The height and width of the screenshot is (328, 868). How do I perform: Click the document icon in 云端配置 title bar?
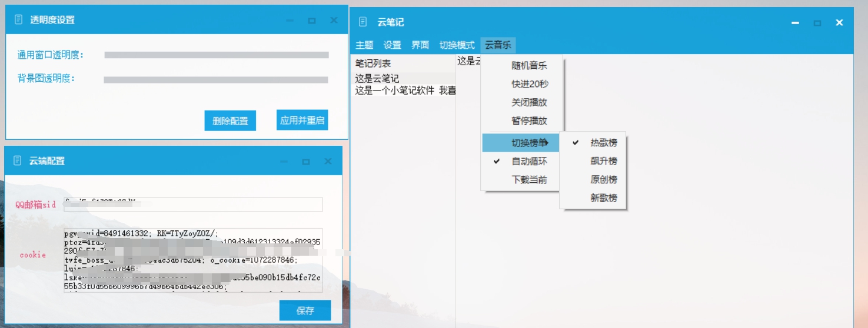coord(18,161)
